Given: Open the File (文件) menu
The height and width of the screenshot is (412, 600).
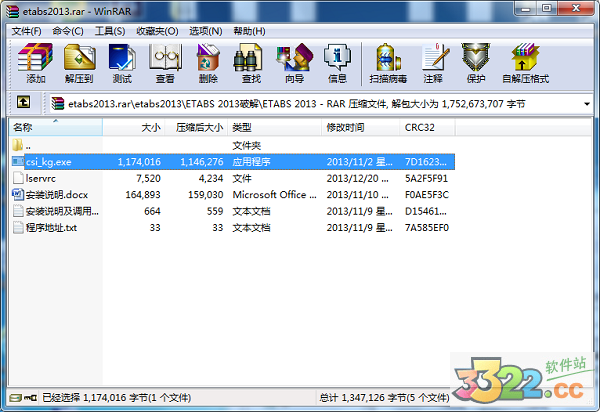Looking at the screenshot, I should [26, 31].
